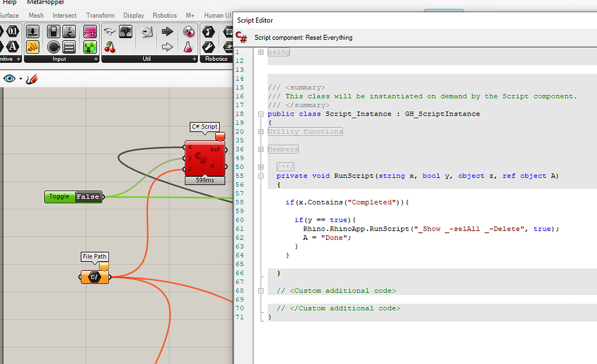Open the Input panel dropdown arrow
This screenshot has height=364, width=597.
coord(95,59)
